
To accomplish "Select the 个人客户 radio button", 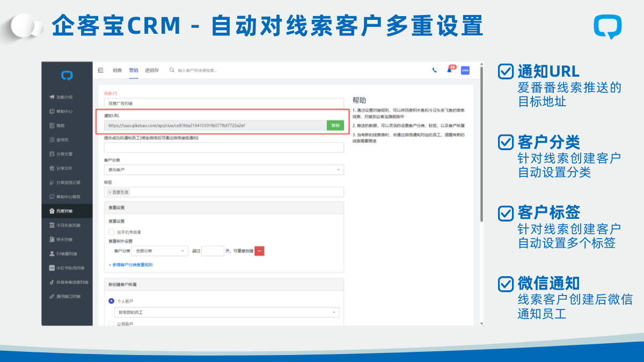I will tap(112, 301).
